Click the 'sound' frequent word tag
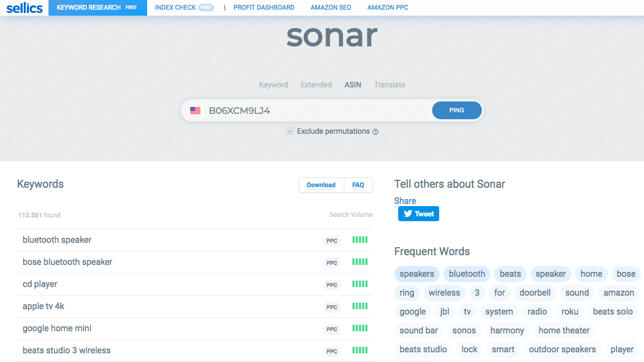 [x=577, y=293]
